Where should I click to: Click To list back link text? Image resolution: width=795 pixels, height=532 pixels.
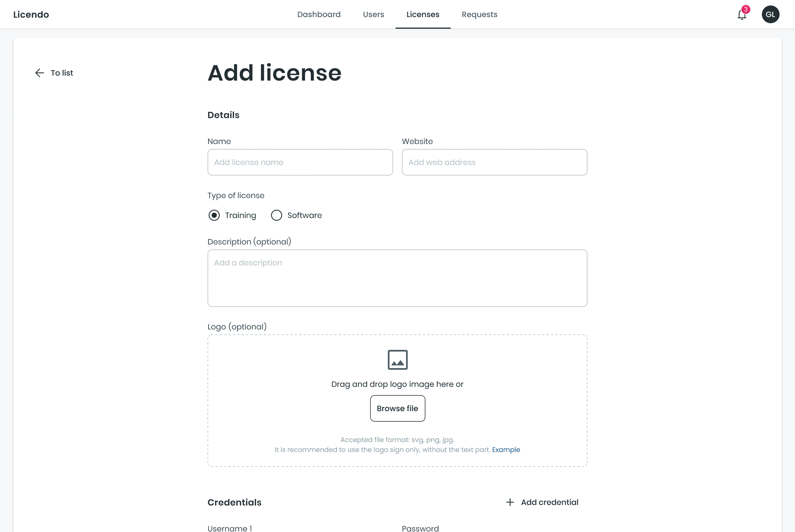point(62,73)
